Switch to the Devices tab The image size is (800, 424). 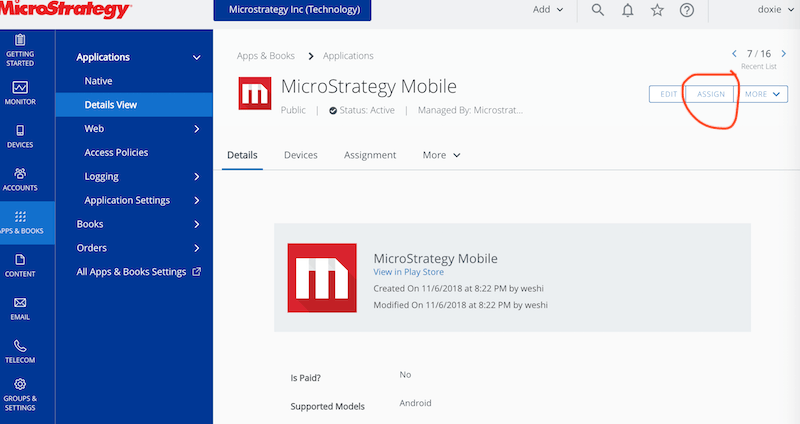301,155
